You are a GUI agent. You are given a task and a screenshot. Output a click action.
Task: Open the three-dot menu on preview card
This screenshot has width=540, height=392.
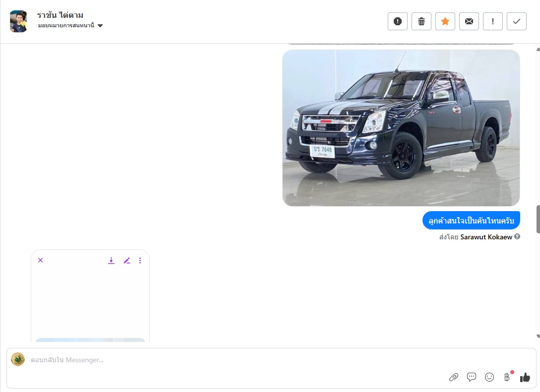pos(140,260)
